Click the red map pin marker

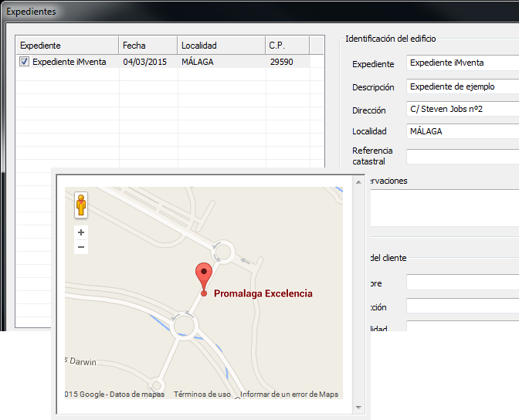pyautogui.click(x=204, y=279)
